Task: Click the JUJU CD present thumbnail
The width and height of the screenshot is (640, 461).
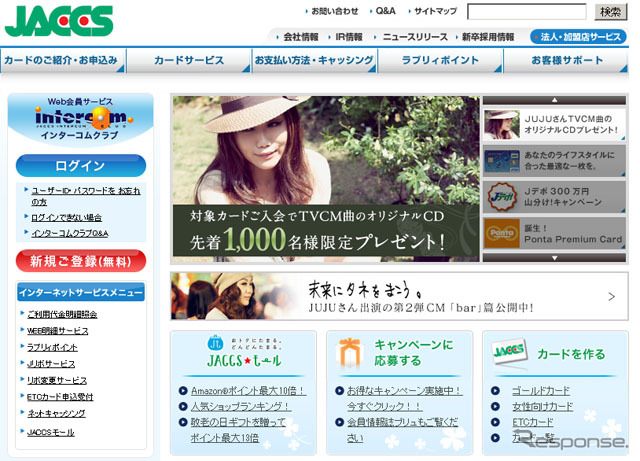Action: pyautogui.click(x=502, y=125)
